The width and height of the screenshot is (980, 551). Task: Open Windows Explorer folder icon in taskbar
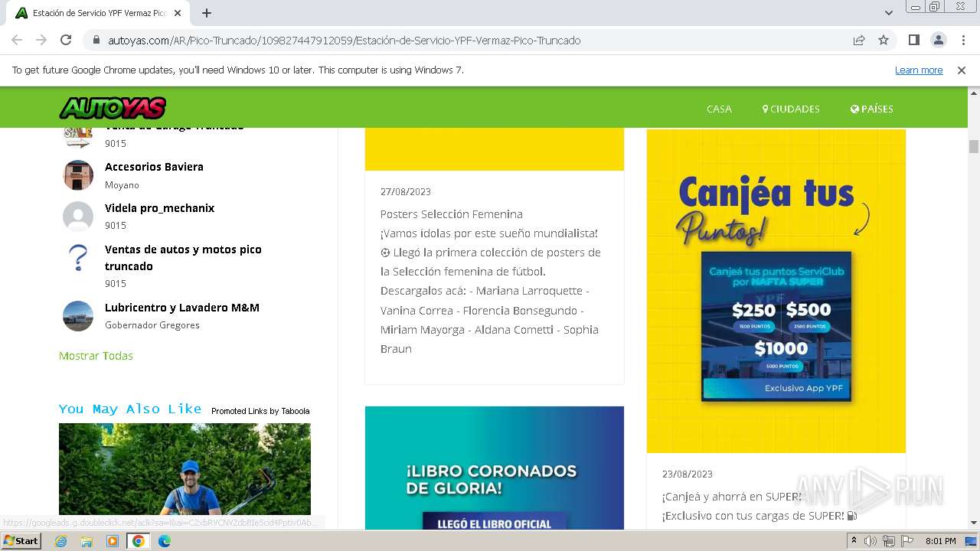pos(87,541)
